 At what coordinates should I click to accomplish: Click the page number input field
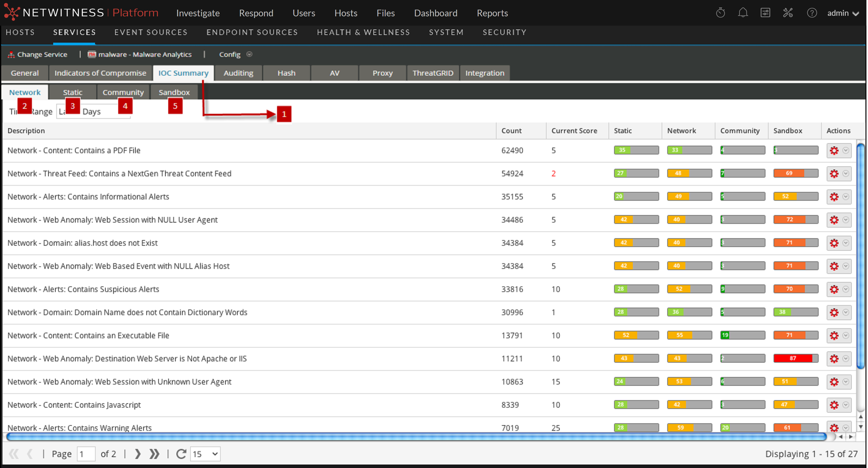tap(86, 454)
